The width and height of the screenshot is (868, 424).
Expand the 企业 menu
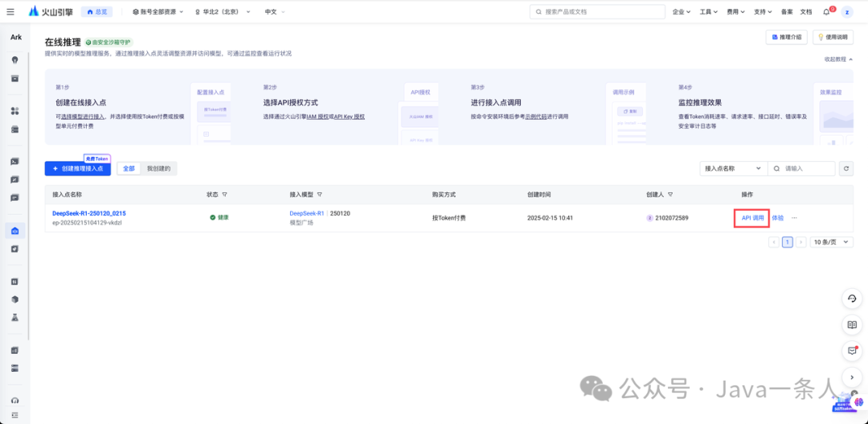[x=682, y=11]
